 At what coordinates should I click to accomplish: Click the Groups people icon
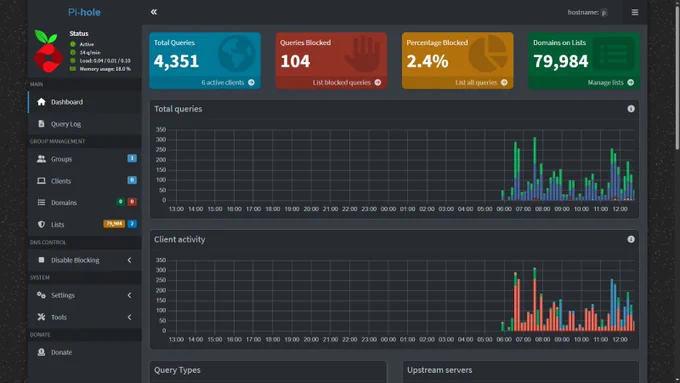(41, 159)
